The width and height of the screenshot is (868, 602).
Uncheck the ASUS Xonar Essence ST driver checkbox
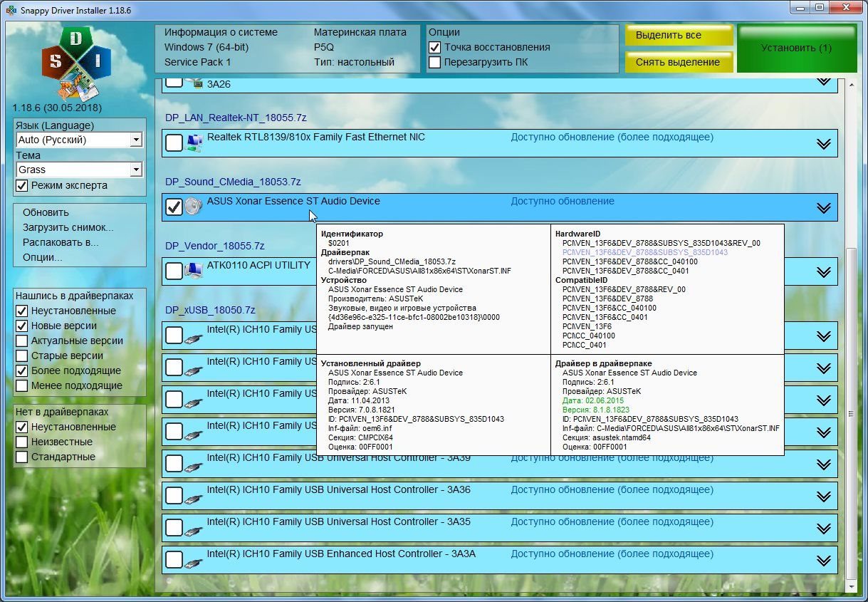pyautogui.click(x=173, y=207)
